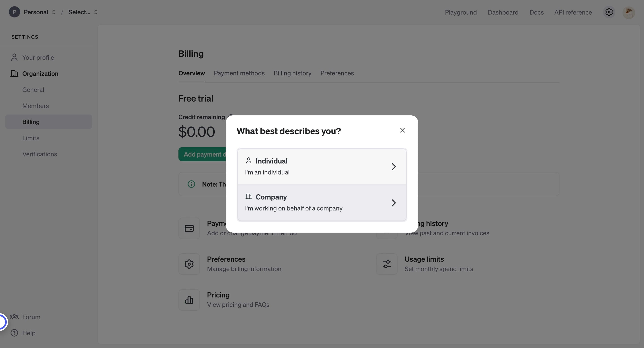The height and width of the screenshot is (348, 644).
Task: Open Limits in the settings sidebar
Action: (31, 138)
